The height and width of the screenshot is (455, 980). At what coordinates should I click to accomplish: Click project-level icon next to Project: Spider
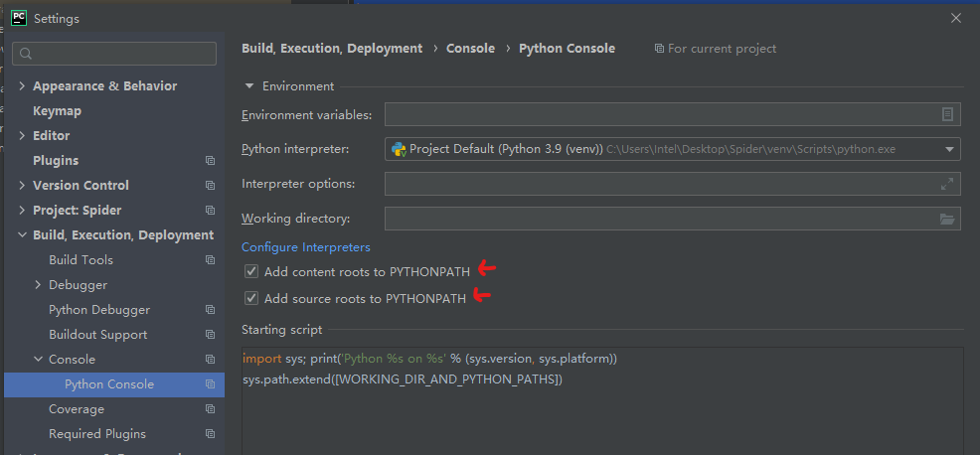210,210
